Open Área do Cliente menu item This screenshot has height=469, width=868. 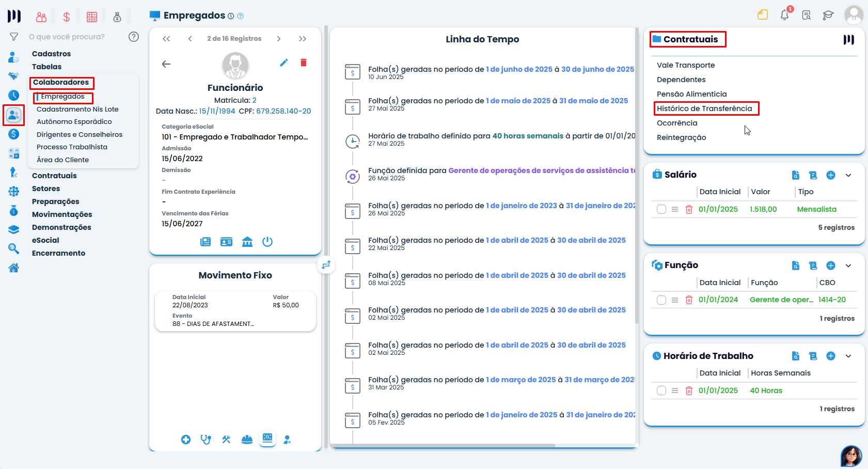[62, 160]
